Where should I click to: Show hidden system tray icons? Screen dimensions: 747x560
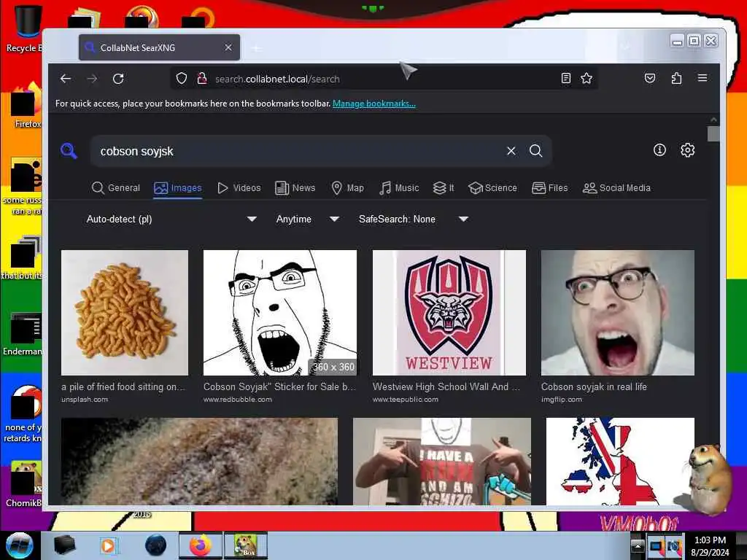tap(638, 546)
